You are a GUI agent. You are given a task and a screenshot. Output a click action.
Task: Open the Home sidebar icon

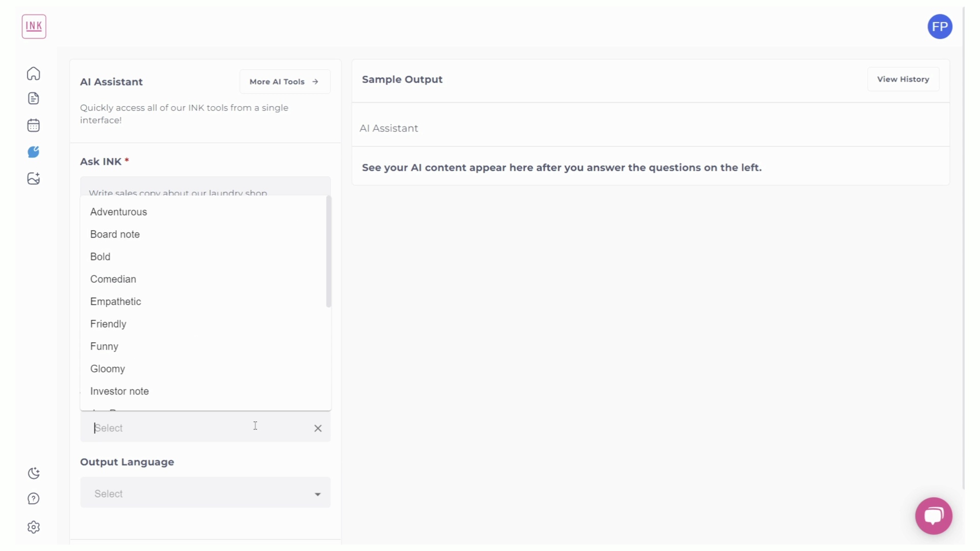(x=33, y=73)
